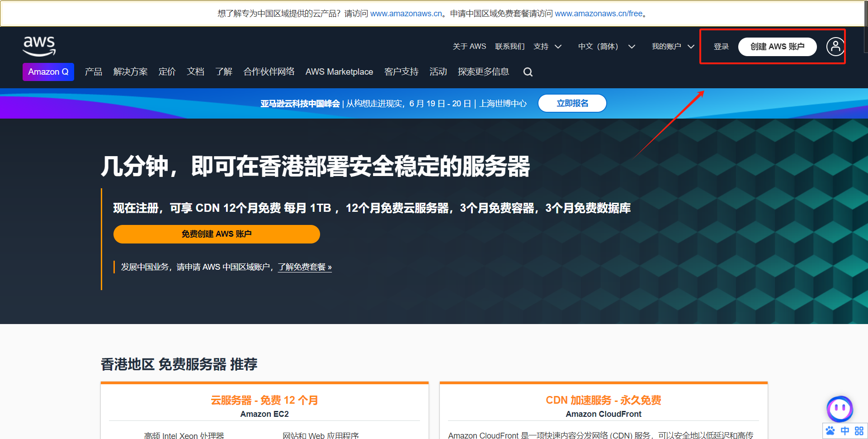Screen dimensions: 868x439
Task: Open the chatbot assistant bubble icon
Action: click(840, 409)
